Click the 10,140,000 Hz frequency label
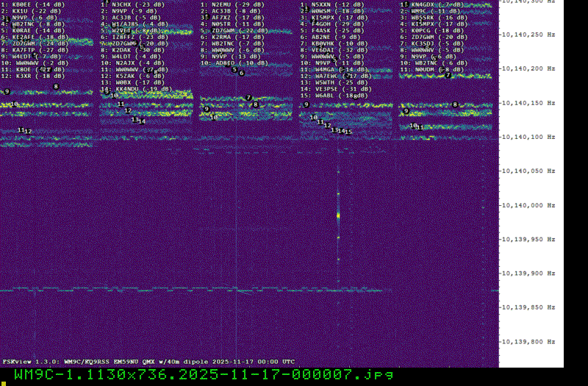 (x=527, y=205)
